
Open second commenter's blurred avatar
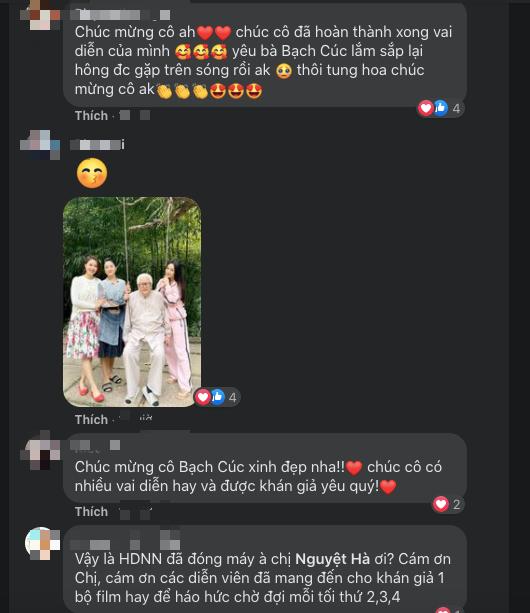click(x=40, y=145)
